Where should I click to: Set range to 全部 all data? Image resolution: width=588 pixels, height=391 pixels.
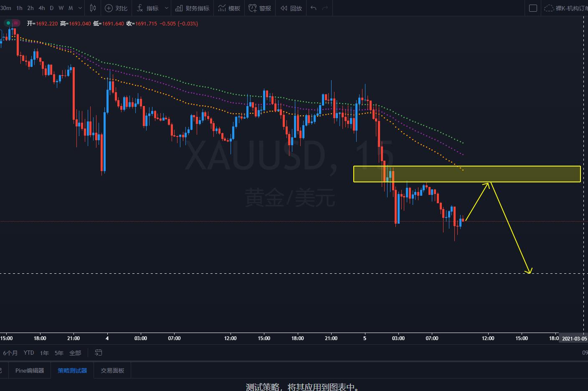pos(75,353)
